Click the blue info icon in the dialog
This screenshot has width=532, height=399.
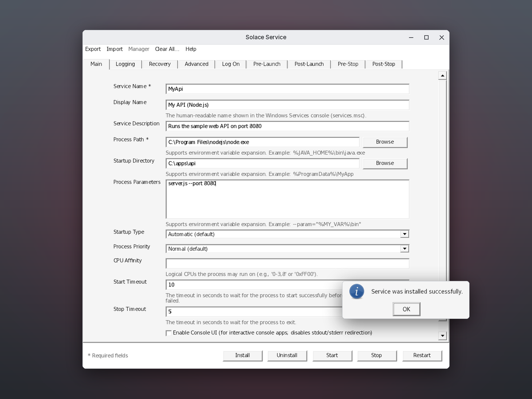point(357,291)
